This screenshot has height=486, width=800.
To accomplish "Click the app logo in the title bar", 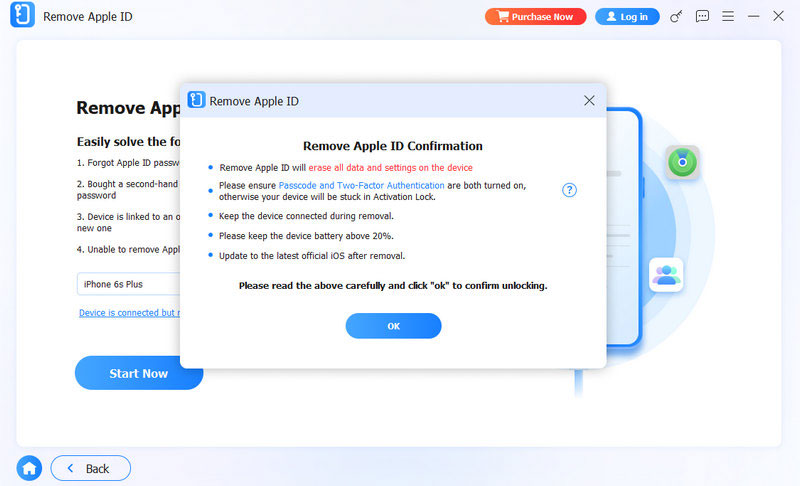I will tap(22, 14).
